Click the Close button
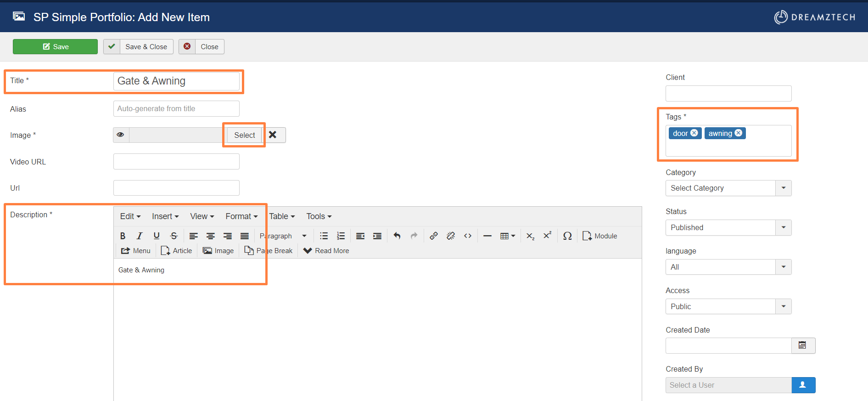 point(202,47)
